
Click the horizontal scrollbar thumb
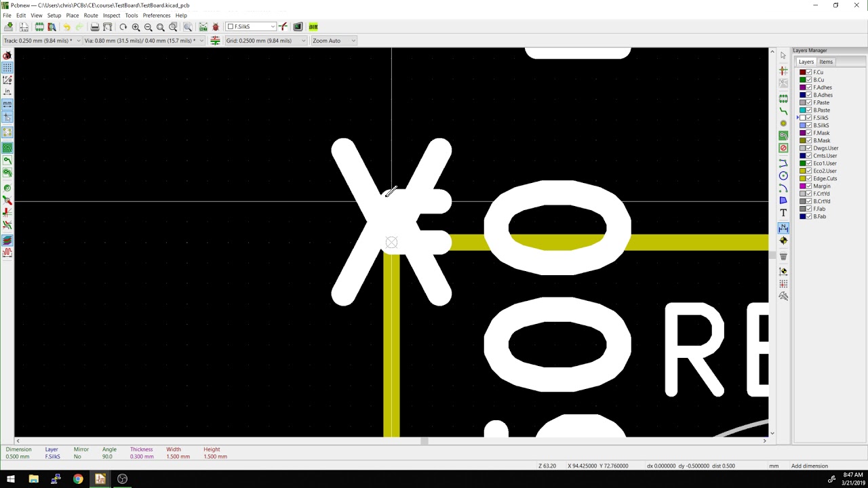coord(424,441)
